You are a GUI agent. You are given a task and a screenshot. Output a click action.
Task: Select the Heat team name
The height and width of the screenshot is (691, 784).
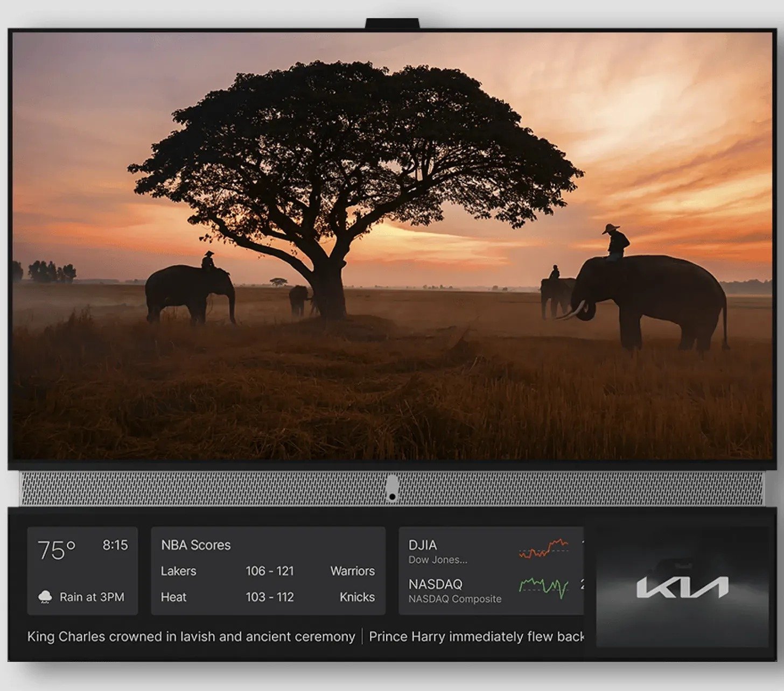pyautogui.click(x=173, y=597)
